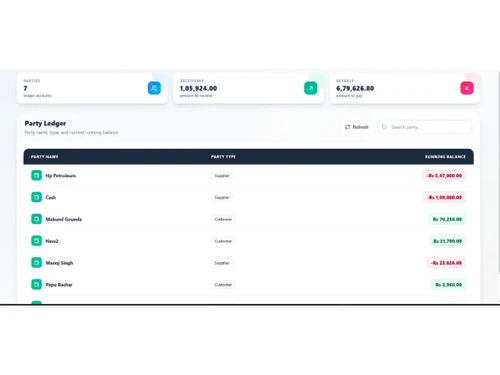The height and width of the screenshot is (375, 500).
Task: Click the Supplier tag for Cash
Action: pos(222,197)
